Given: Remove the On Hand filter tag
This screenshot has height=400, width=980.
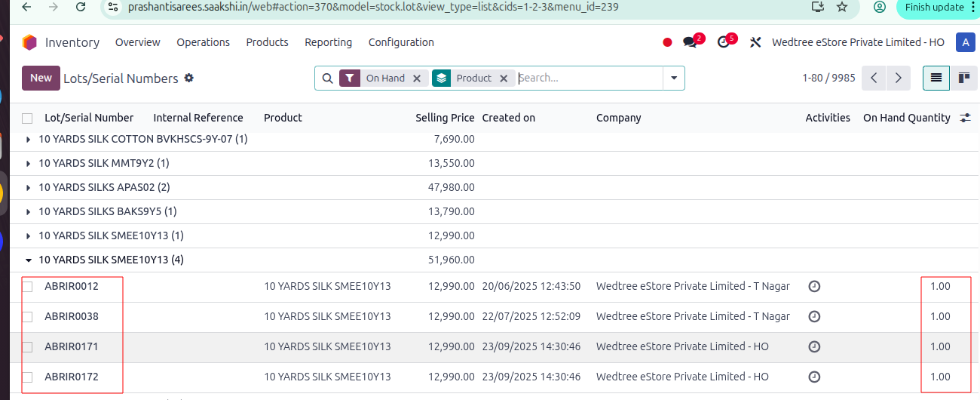Looking at the screenshot, I should point(416,78).
